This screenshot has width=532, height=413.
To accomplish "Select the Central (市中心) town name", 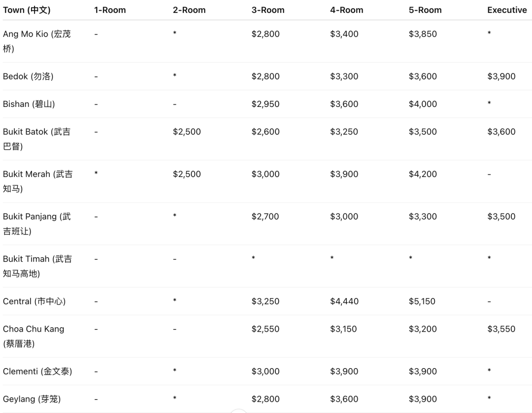I will click(34, 301).
